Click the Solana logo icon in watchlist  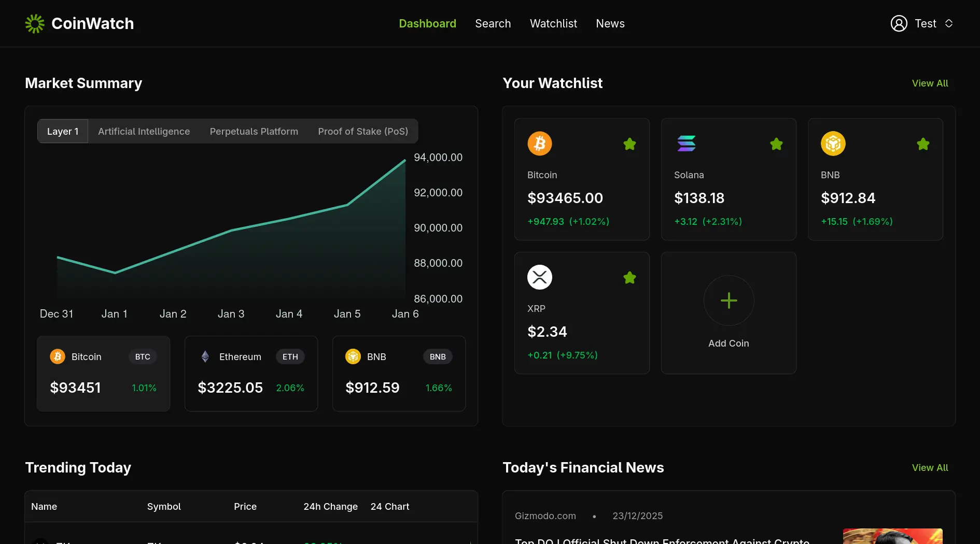686,144
